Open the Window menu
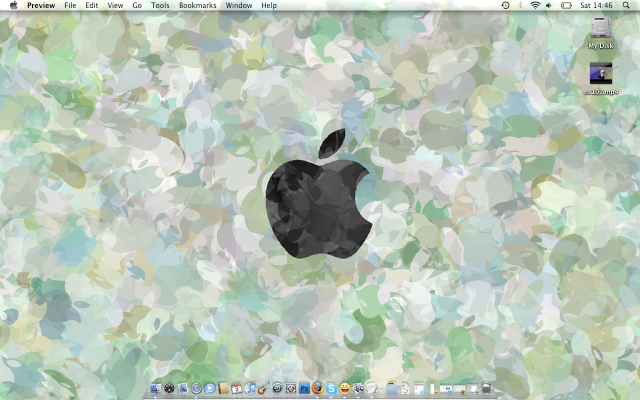640x400 pixels. [x=239, y=5]
